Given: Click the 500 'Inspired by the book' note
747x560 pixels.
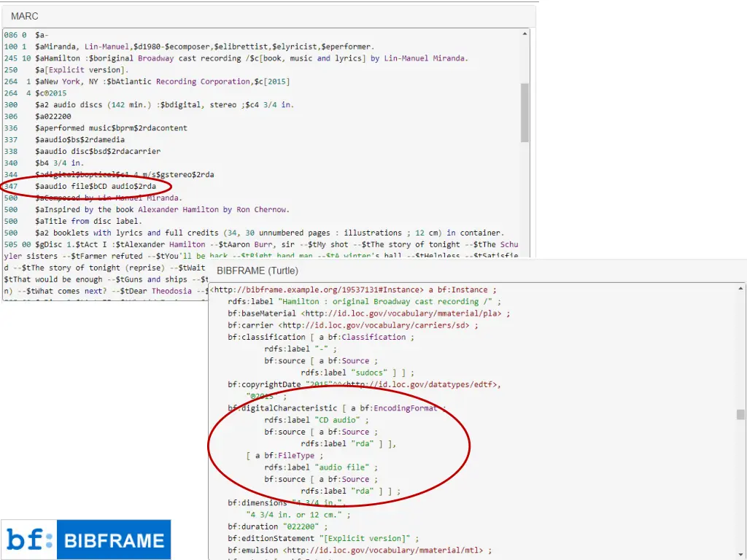Looking at the screenshot, I should click(x=147, y=209).
